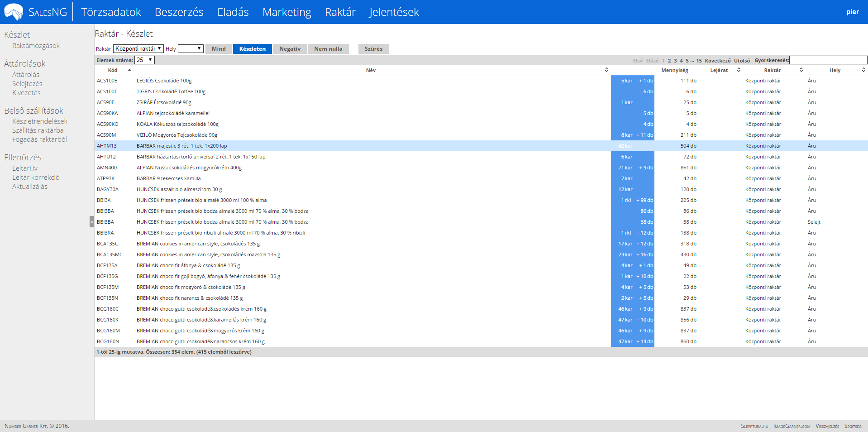
Task: Select the BAGY30A HUNCSEK almaszirom row
Action: click(x=481, y=189)
